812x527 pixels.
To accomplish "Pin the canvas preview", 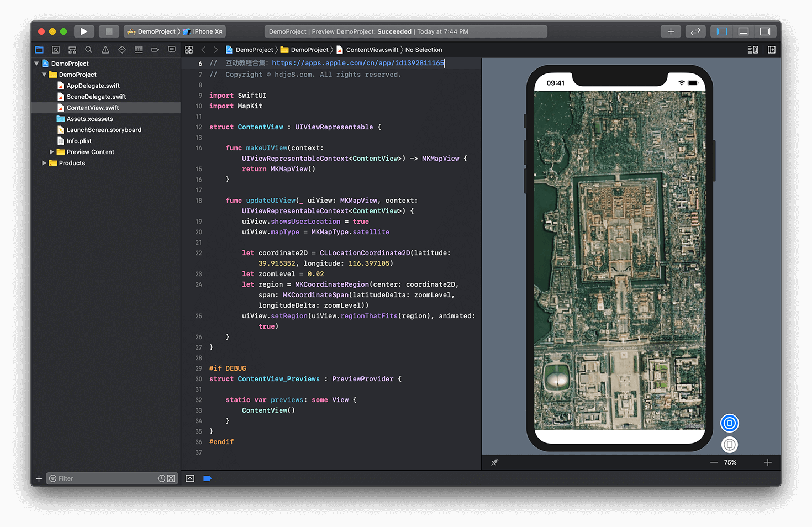I will 495,462.
